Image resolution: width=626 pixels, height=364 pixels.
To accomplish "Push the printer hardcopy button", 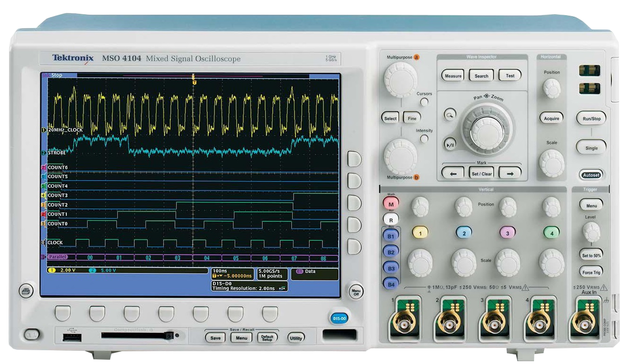I will tap(27, 290).
